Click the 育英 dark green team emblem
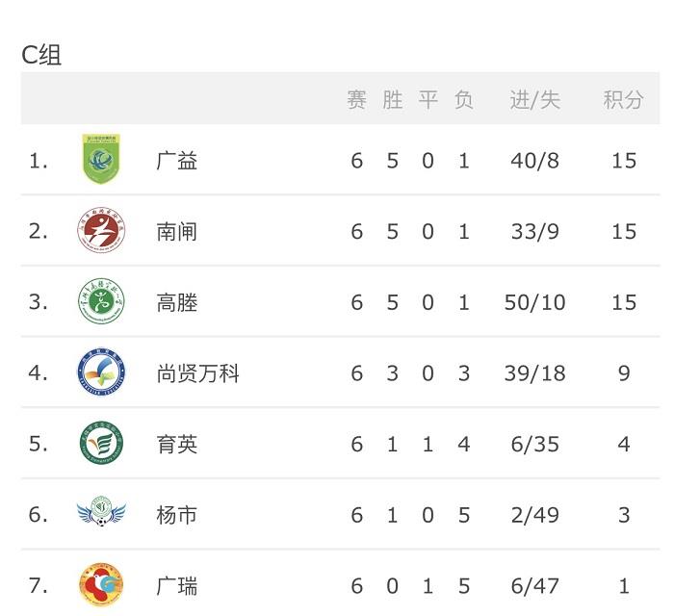Screen dimensions: 674x616 101,443
